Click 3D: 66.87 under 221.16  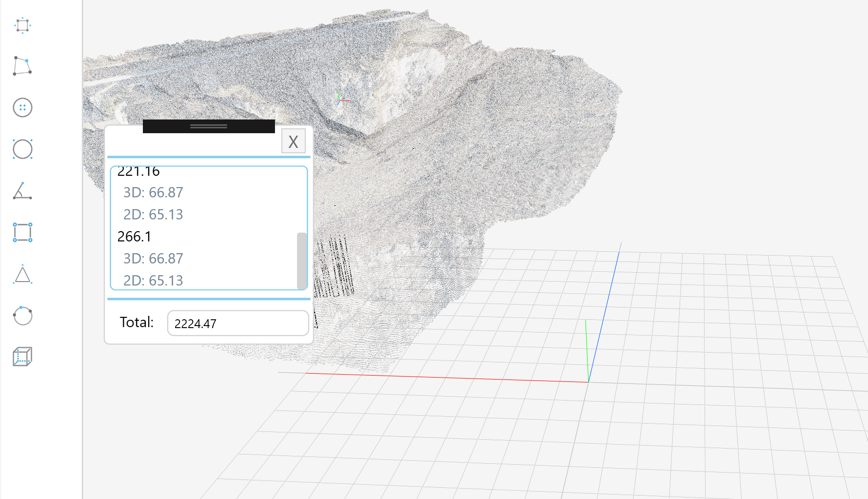click(x=153, y=192)
